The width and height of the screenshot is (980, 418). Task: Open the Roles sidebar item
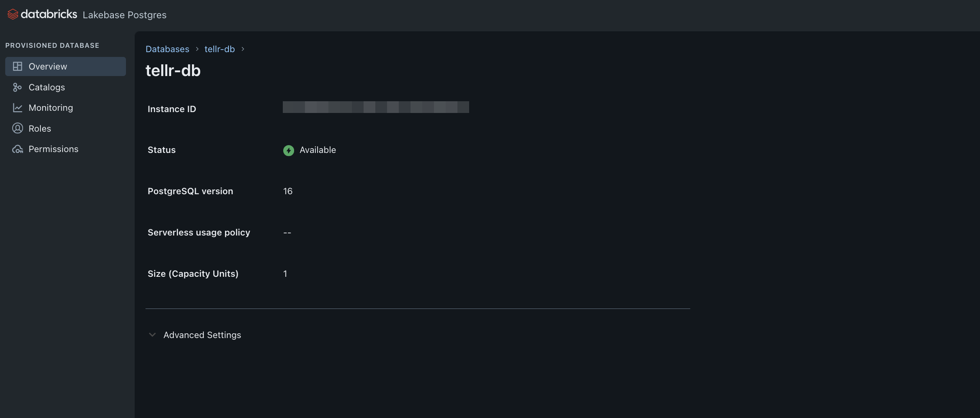point(40,129)
